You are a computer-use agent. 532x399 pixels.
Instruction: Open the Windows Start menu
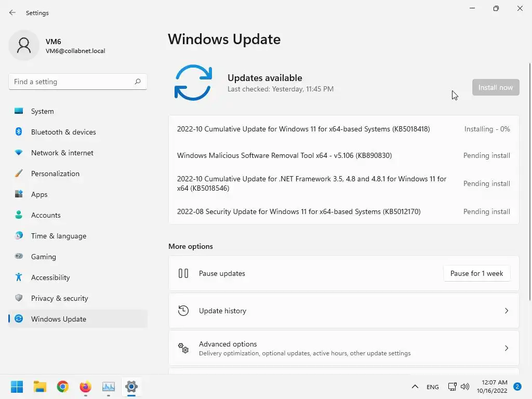tap(17, 387)
